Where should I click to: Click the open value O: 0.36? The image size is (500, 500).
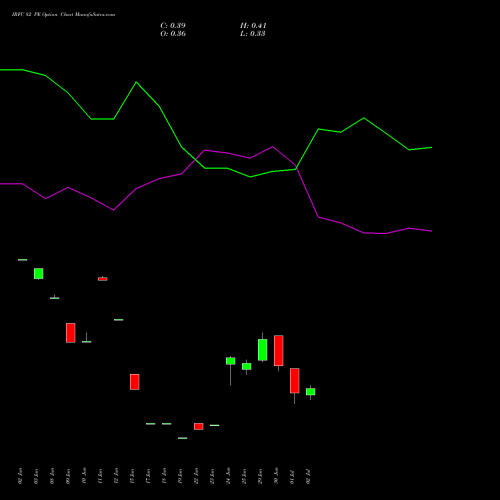click(173, 34)
